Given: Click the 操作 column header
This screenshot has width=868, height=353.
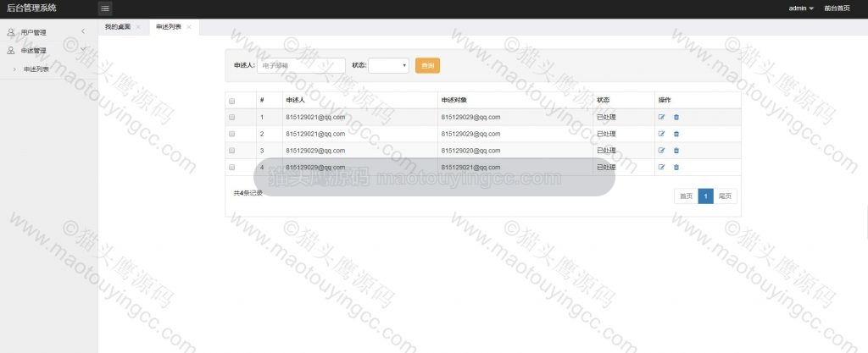Looking at the screenshot, I should 665,101.
